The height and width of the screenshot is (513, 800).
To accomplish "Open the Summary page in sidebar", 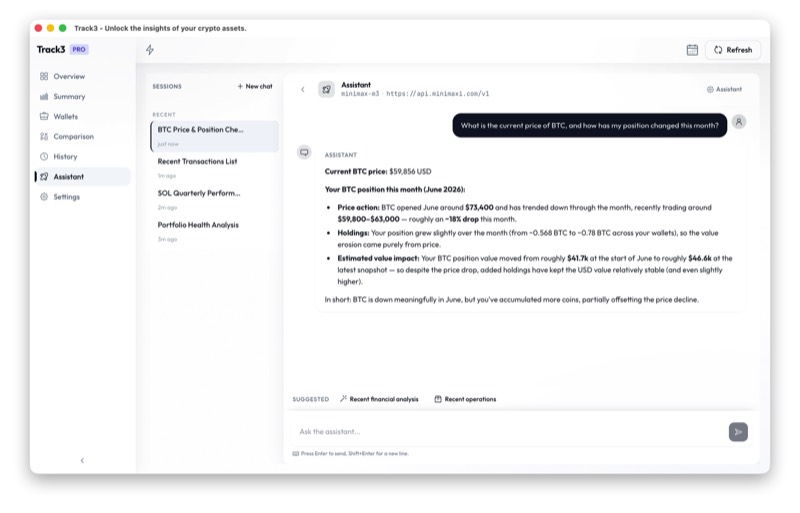I will 82,96.
